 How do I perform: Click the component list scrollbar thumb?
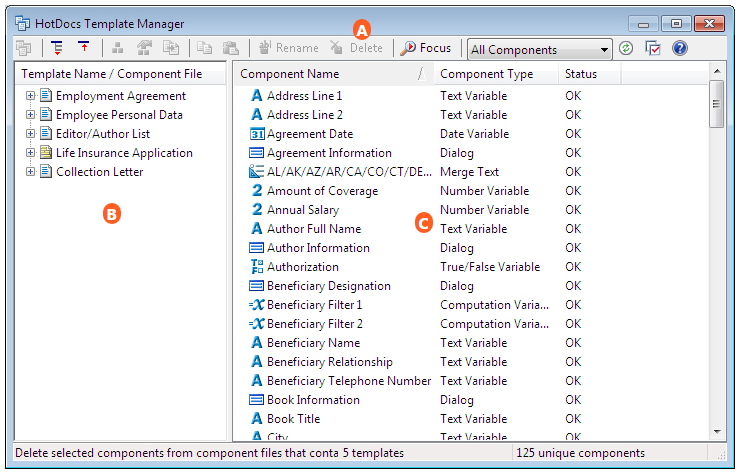point(716,104)
